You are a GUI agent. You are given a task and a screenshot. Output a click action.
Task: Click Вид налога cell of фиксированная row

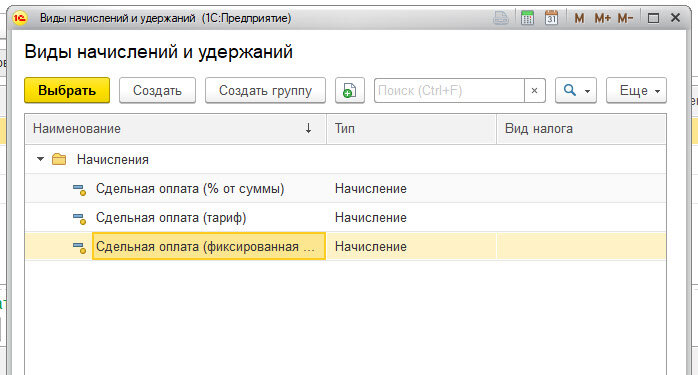[581, 246]
